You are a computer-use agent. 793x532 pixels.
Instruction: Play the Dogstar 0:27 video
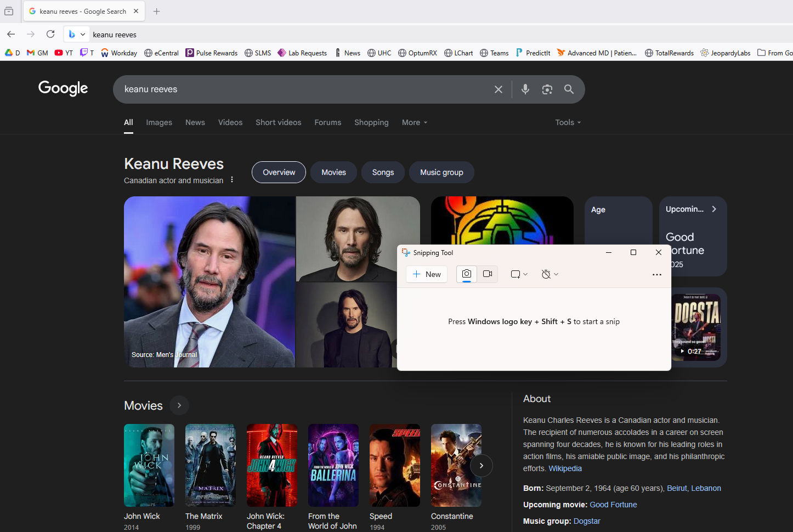tap(696, 327)
